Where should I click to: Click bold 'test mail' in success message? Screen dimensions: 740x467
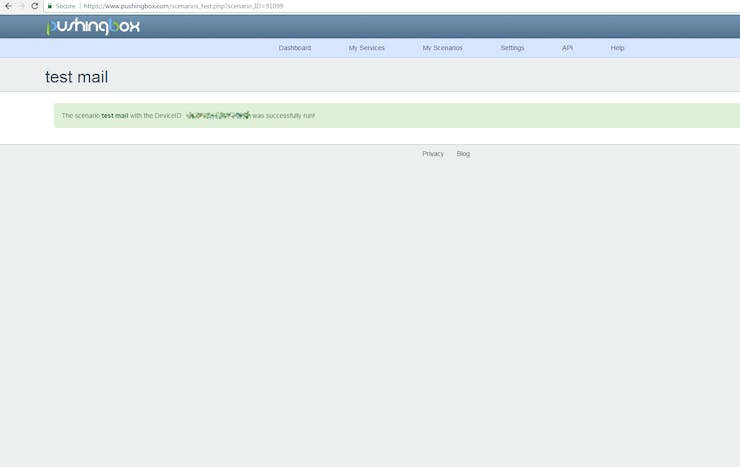(115, 116)
